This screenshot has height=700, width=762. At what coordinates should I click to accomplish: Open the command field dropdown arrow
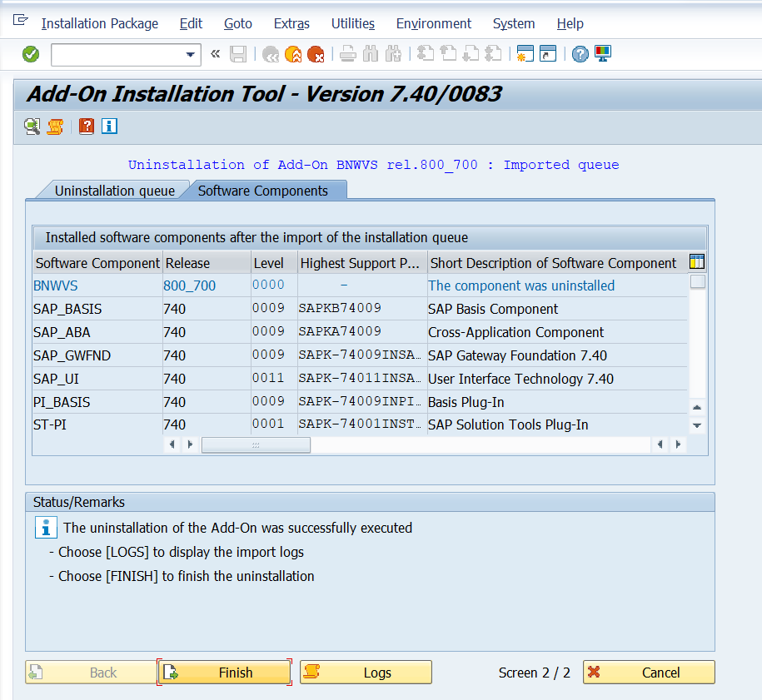(x=191, y=55)
